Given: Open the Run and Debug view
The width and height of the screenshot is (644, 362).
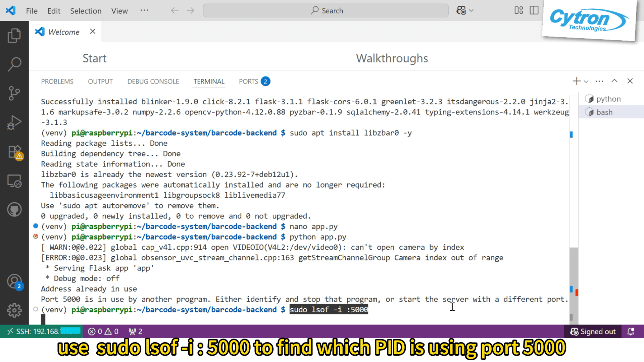Looking at the screenshot, I should coord(14,122).
